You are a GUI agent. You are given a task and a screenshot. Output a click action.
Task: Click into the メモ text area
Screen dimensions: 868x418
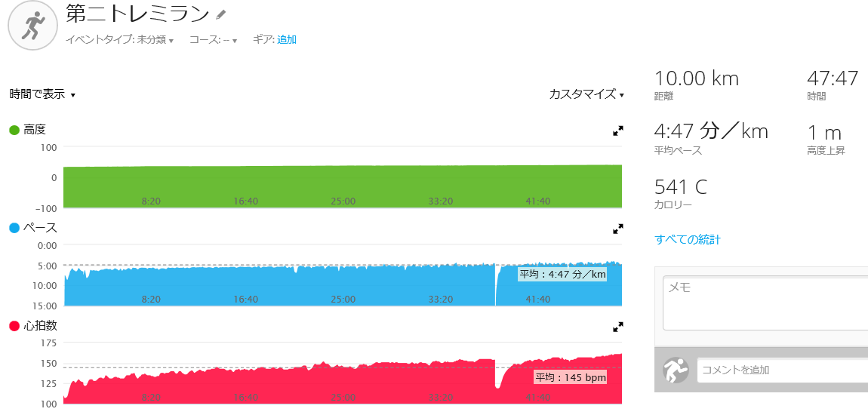(x=765, y=304)
